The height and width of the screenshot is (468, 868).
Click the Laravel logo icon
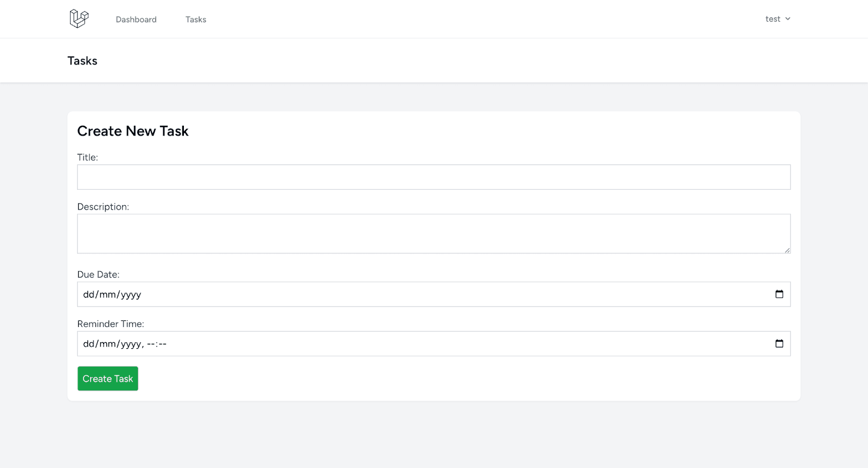79,18
